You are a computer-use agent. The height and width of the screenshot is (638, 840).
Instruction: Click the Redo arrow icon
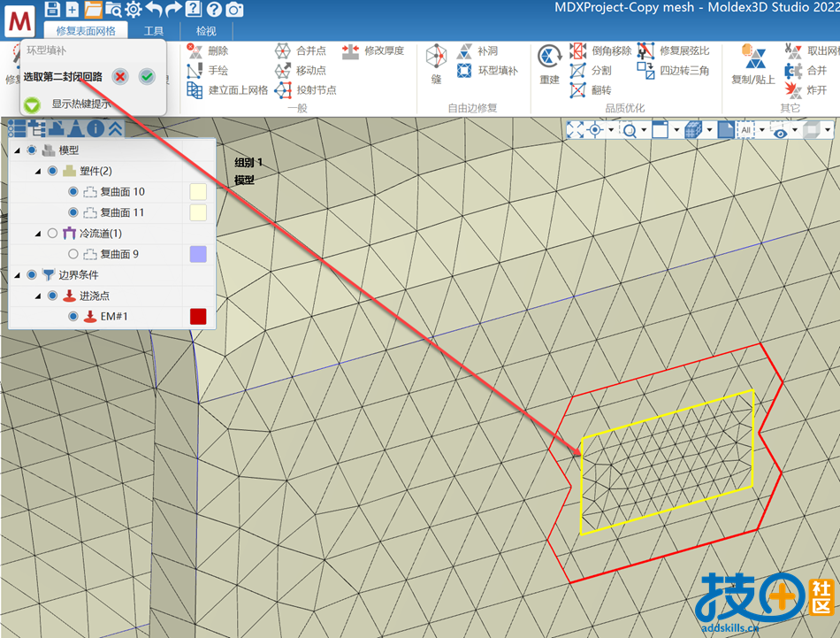pyautogui.click(x=173, y=9)
